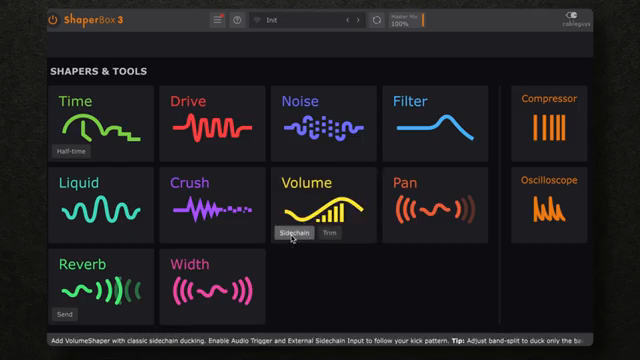Go to previous preset arrow
The image size is (640, 360).
click(348, 20)
